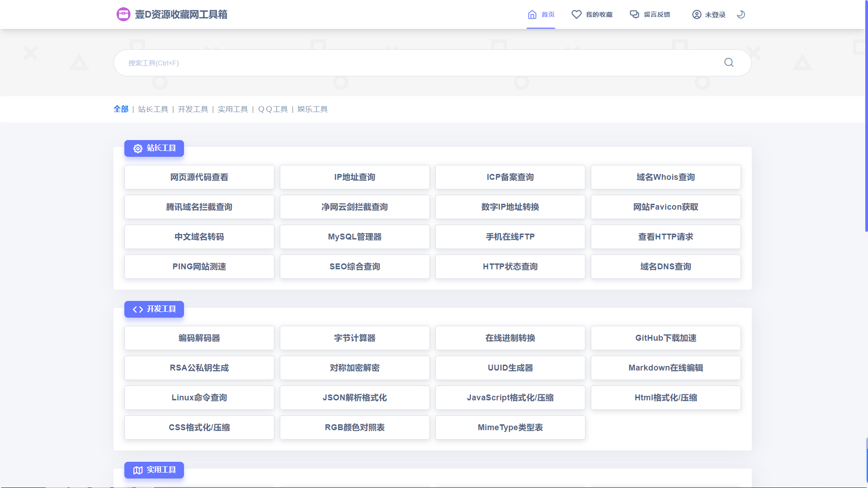Click the user account icon
Viewport: 868px width, 488px height.
pos(697,14)
